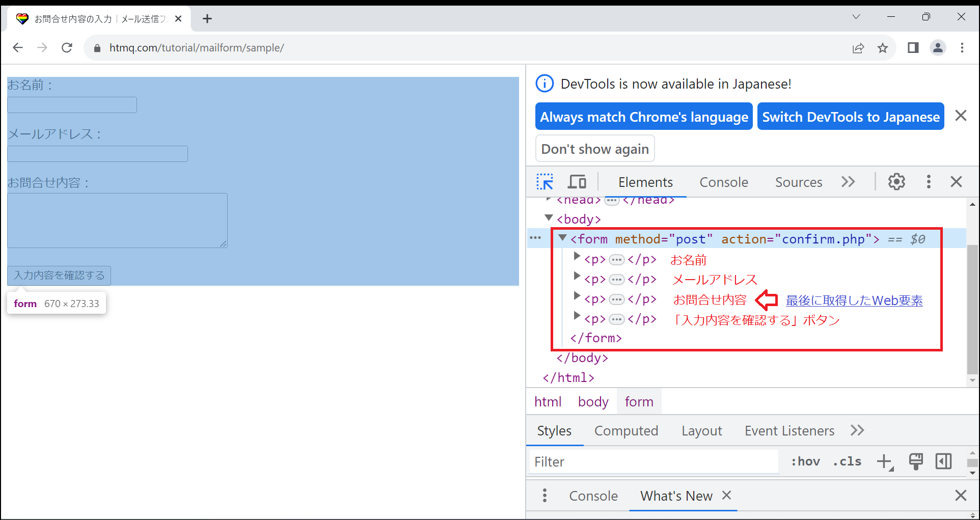The image size is (980, 520).
Task: Collapse the form element node triangle
Action: [x=562, y=238]
